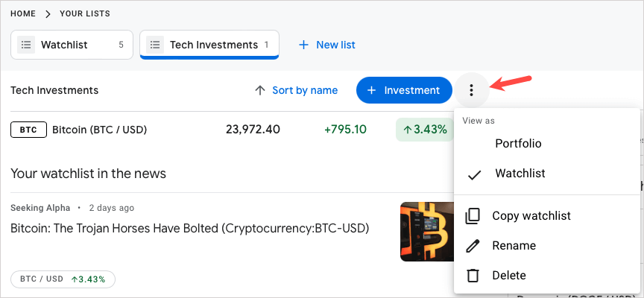Image resolution: width=644 pixels, height=298 pixels.
Task: Click the Copy watchlist icon
Action: click(x=473, y=216)
